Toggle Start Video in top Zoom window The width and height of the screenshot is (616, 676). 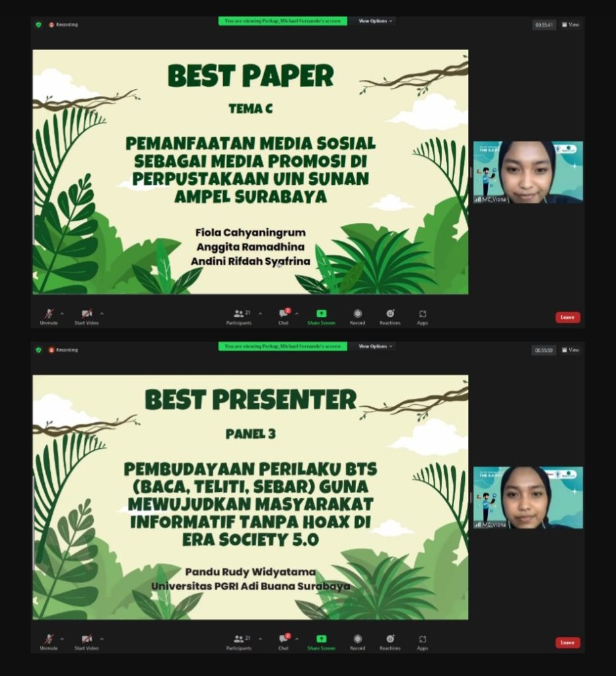point(86,316)
